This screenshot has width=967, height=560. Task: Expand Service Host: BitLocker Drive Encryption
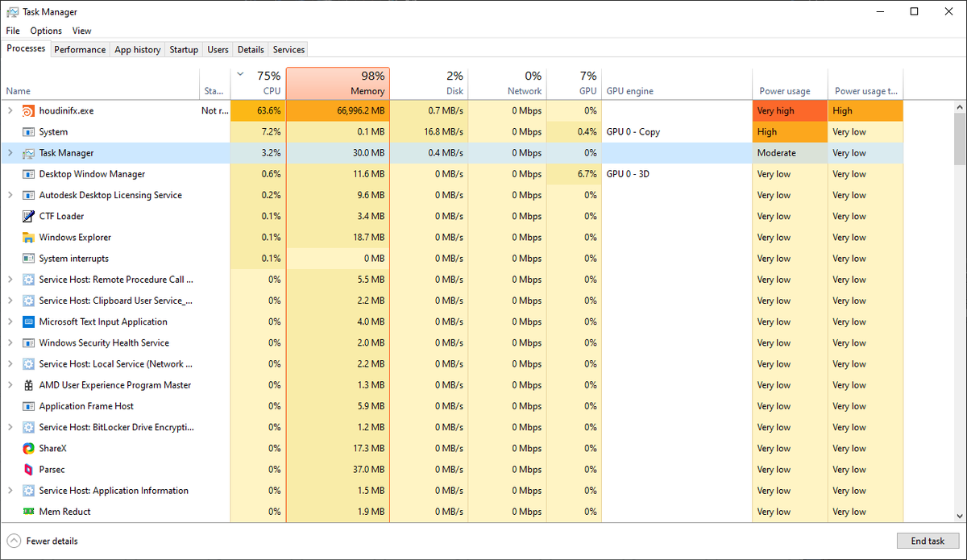click(10, 427)
